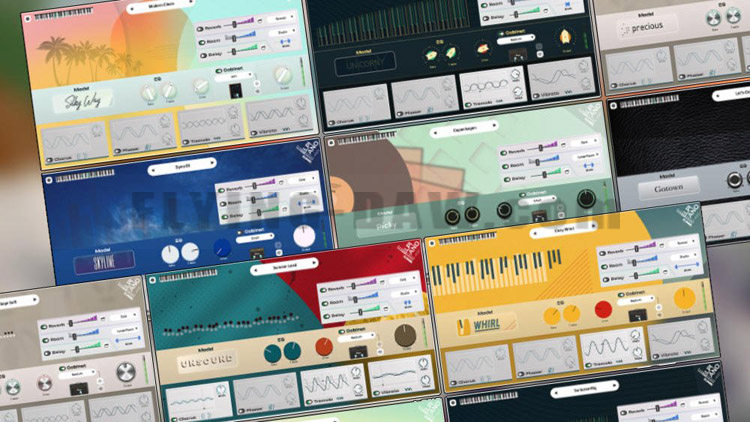Image resolution: width=750 pixels, height=422 pixels.
Task: Open settings icon in Skyline panel
Action: pos(49,180)
